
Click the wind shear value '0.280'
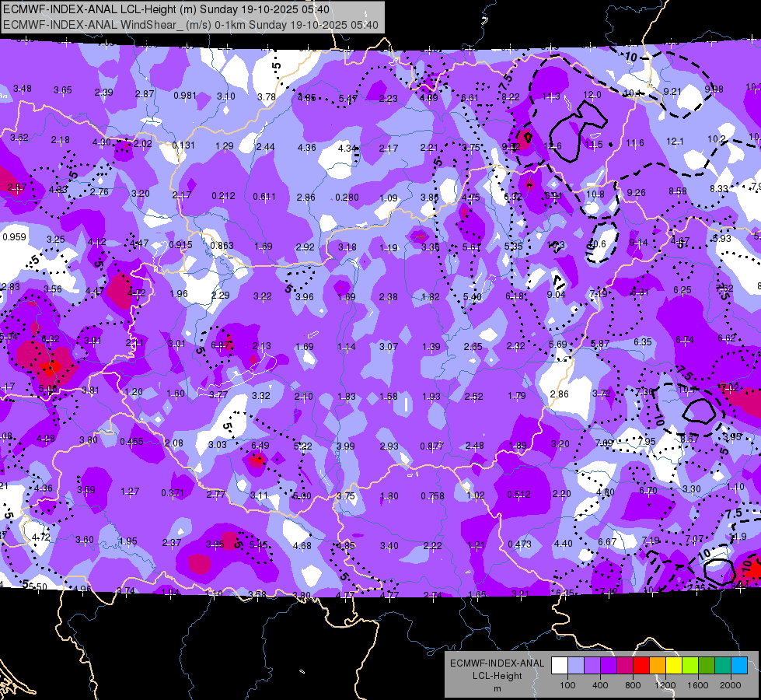tap(347, 198)
